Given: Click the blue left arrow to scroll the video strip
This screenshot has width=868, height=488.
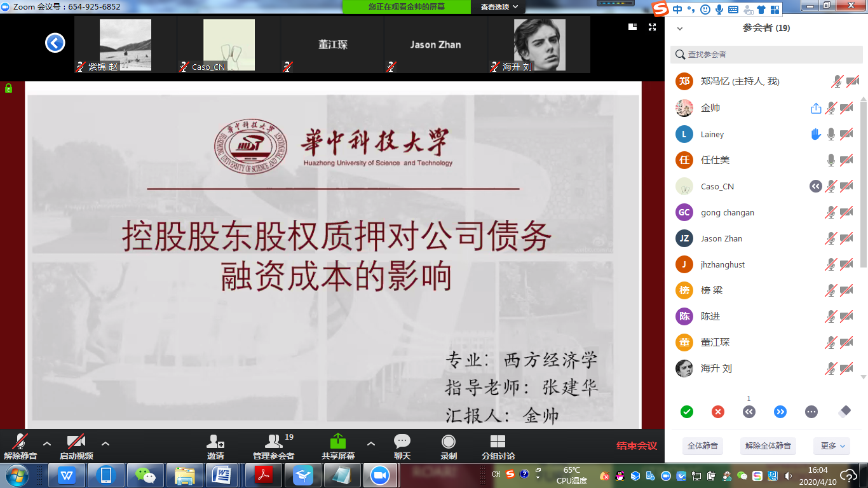Looking at the screenshot, I should click(55, 43).
